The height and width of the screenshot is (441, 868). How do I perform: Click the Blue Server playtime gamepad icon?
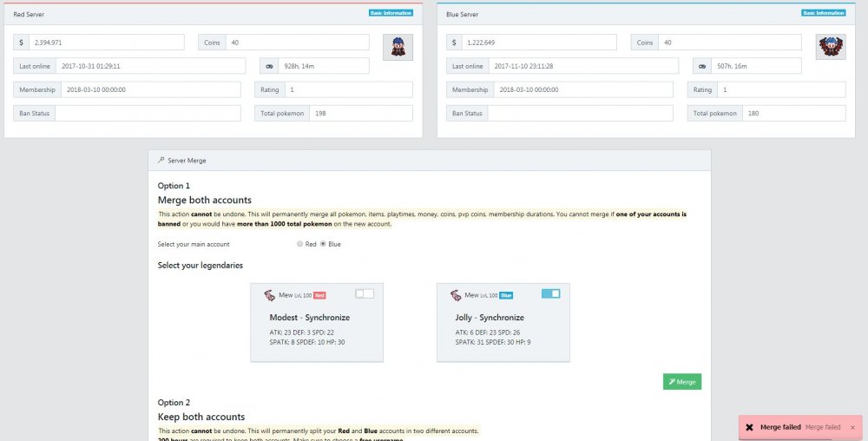click(701, 66)
